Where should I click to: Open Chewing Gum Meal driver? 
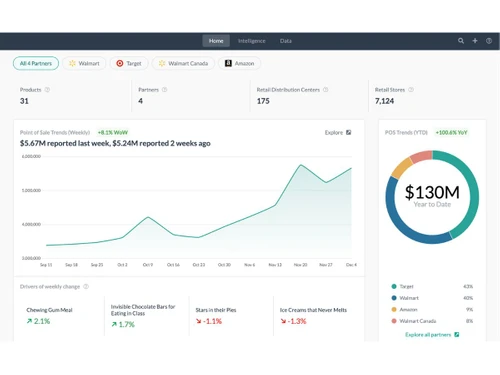pyautogui.click(x=49, y=310)
